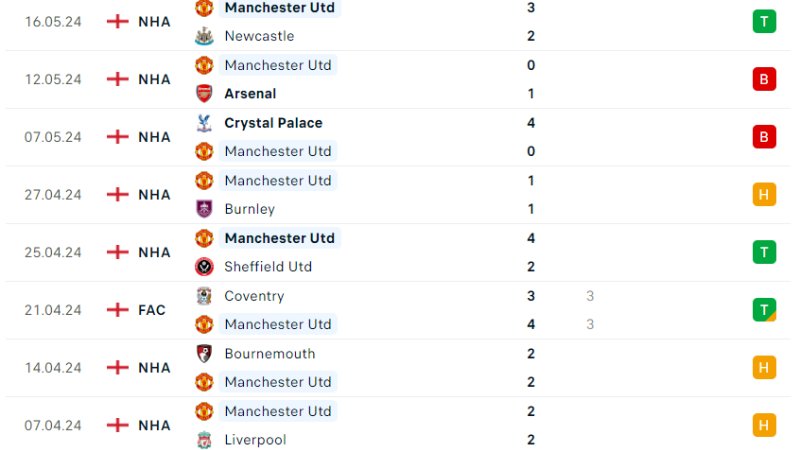
Task: Click the red B badge for Arsenal match
Action: click(x=764, y=79)
